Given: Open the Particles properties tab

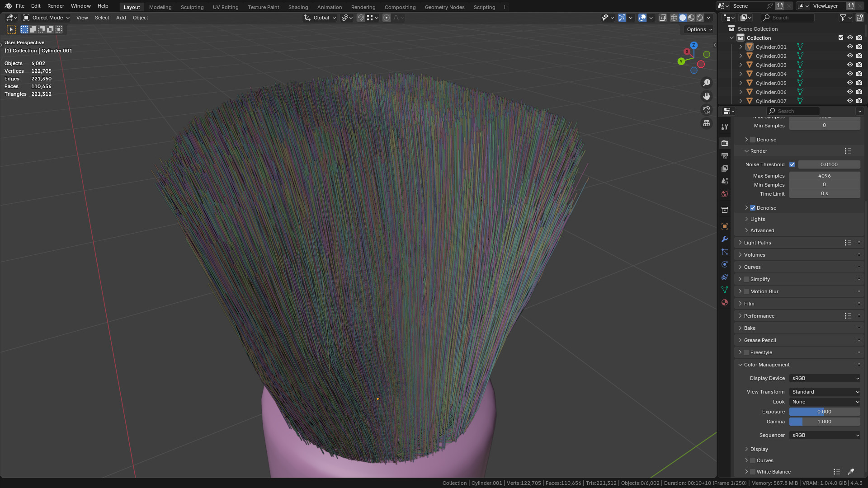Looking at the screenshot, I should [x=725, y=252].
